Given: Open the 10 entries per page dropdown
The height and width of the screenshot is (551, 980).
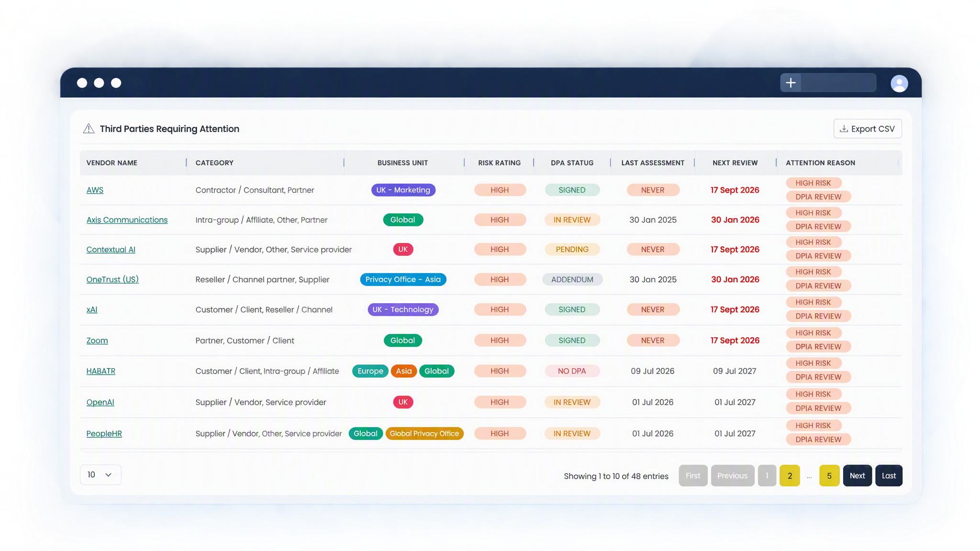Looking at the screenshot, I should point(100,474).
